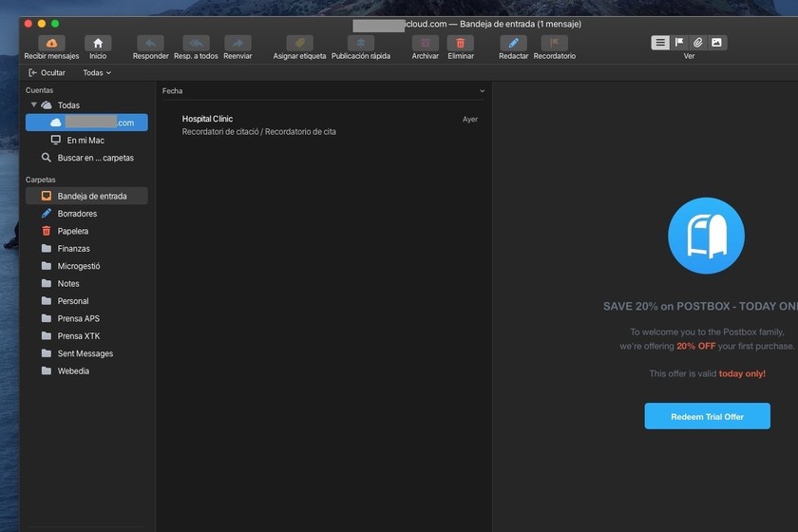The width and height of the screenshot is (798, 532).
Task: Click the Resp. a todos icon
Action: (196, 44)
